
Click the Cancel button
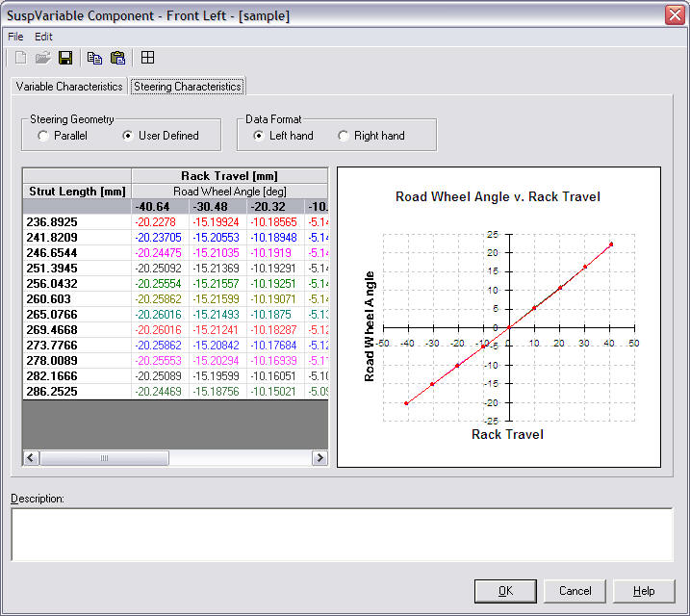coord(575,591)
